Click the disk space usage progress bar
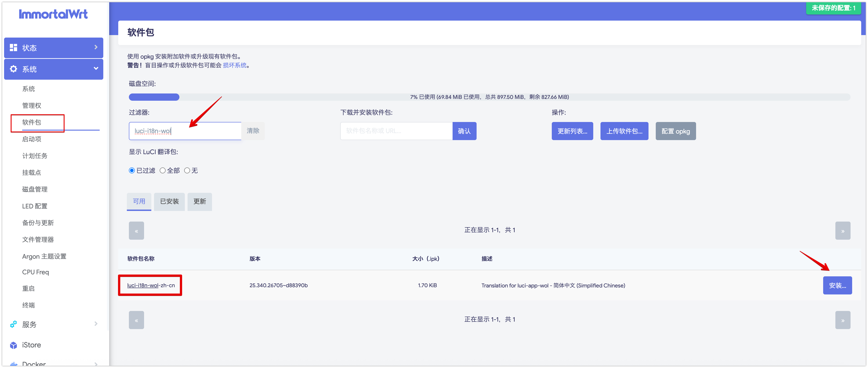 [x=489, y=97]
